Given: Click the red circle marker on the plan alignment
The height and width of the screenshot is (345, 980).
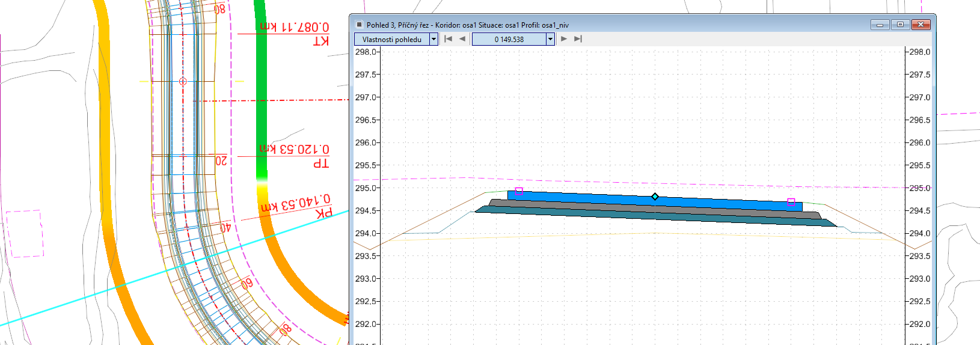Looking at the screenshot, I should click(x=183, y=81).
